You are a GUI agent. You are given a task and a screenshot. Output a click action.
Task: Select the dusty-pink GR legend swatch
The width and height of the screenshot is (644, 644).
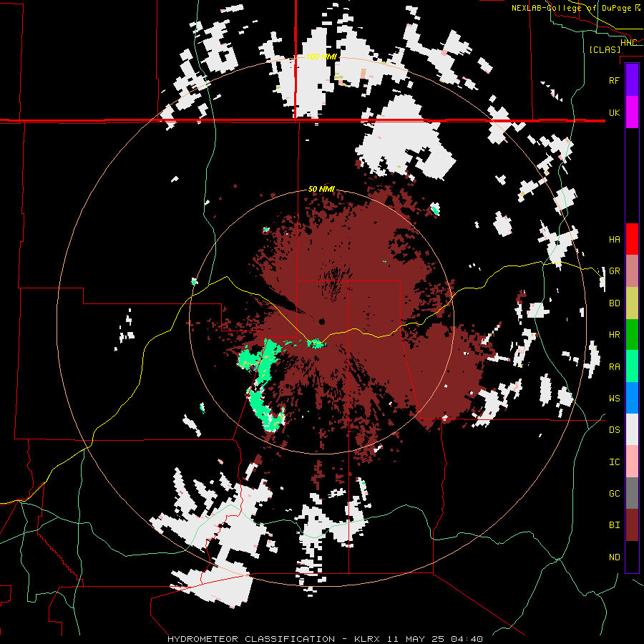632,271
